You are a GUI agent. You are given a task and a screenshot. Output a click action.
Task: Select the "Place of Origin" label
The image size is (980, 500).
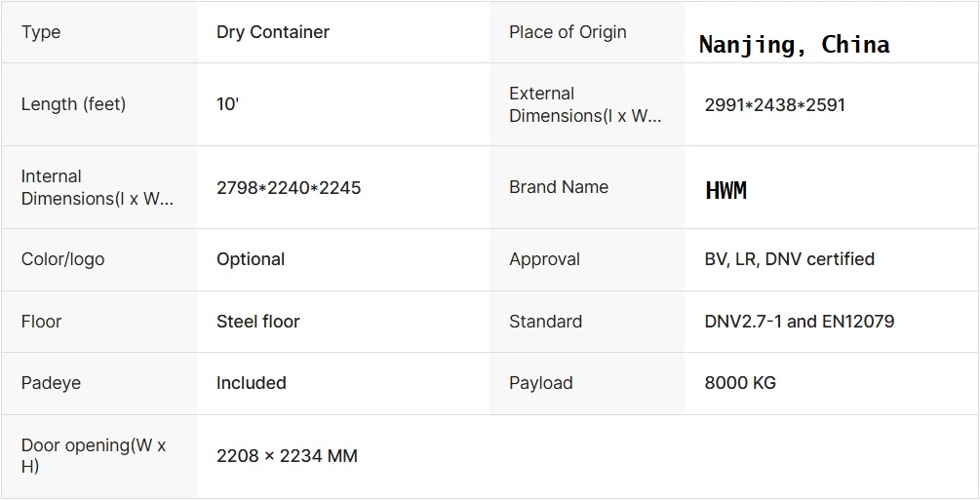[568, 32]
